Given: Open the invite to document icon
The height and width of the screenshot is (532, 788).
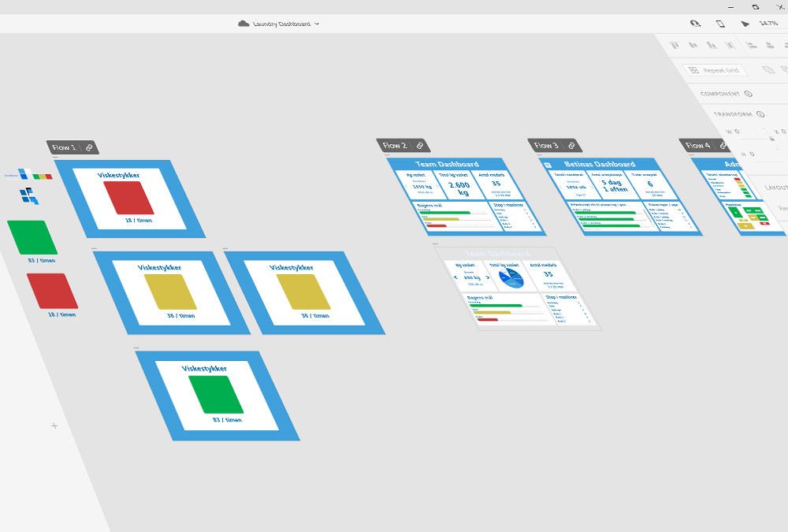Looking at the screenshot, I should click(x=694, y=24).
